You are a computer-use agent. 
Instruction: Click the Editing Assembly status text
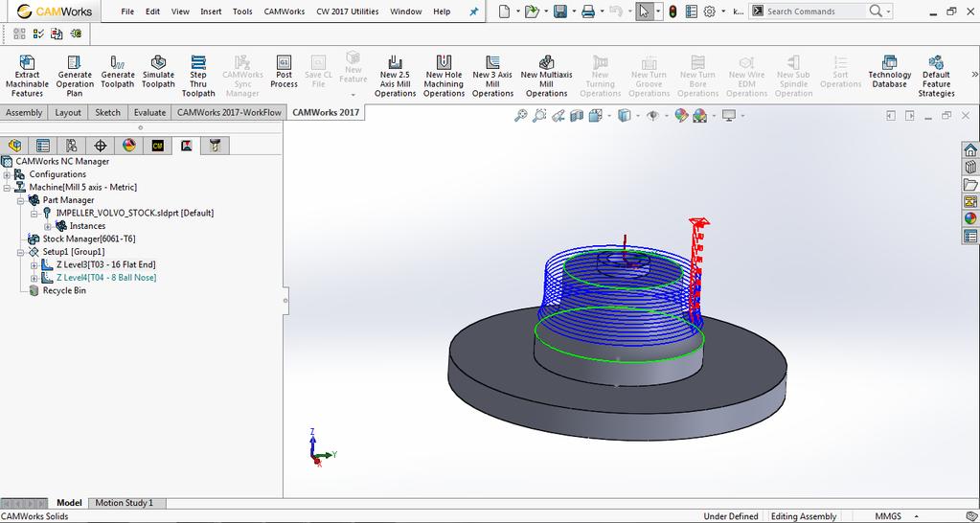803,516
